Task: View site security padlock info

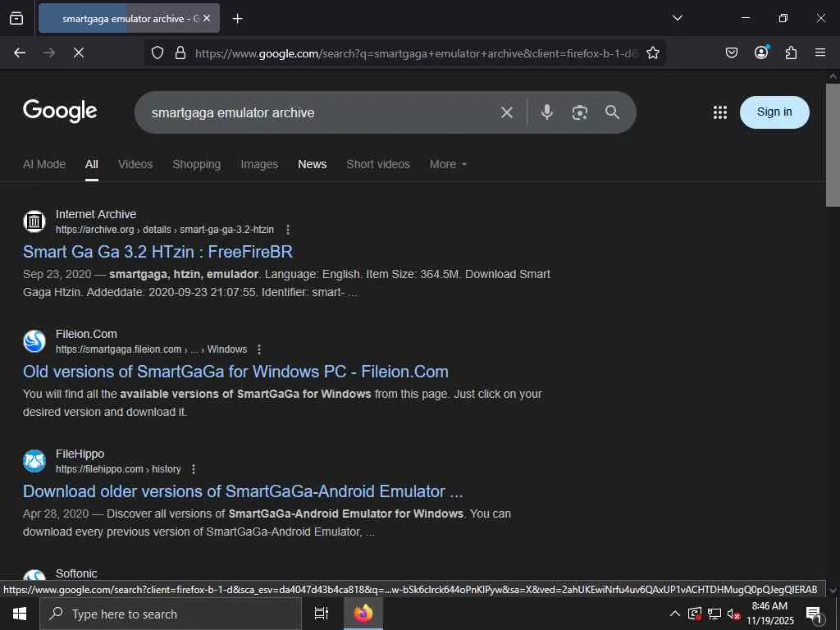Action: 180,52
